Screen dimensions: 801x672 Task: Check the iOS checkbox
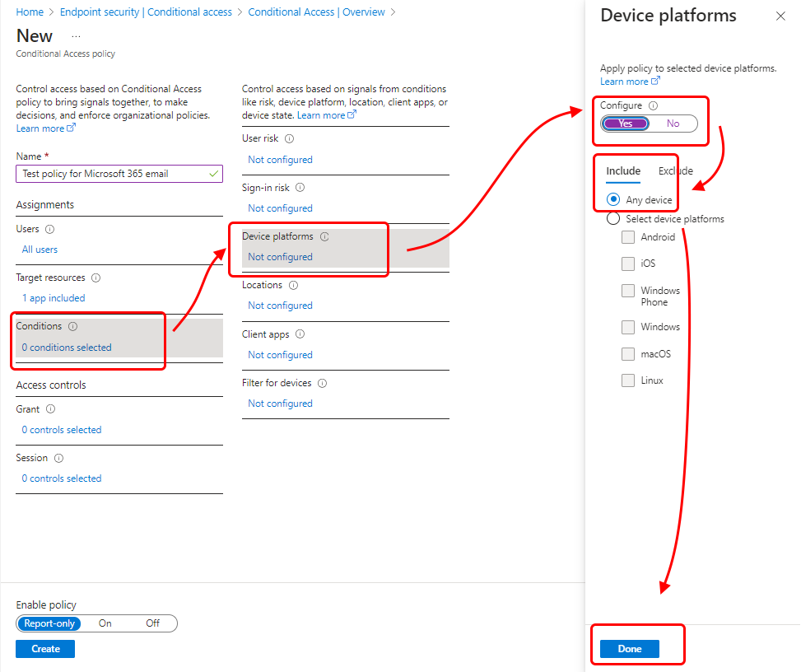tap(628, 264)
